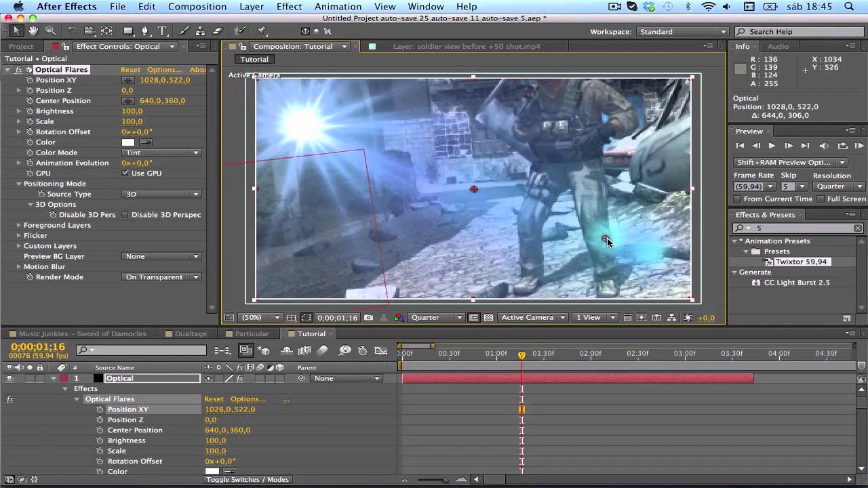Choose the Rotation tool

click(72, 31)
